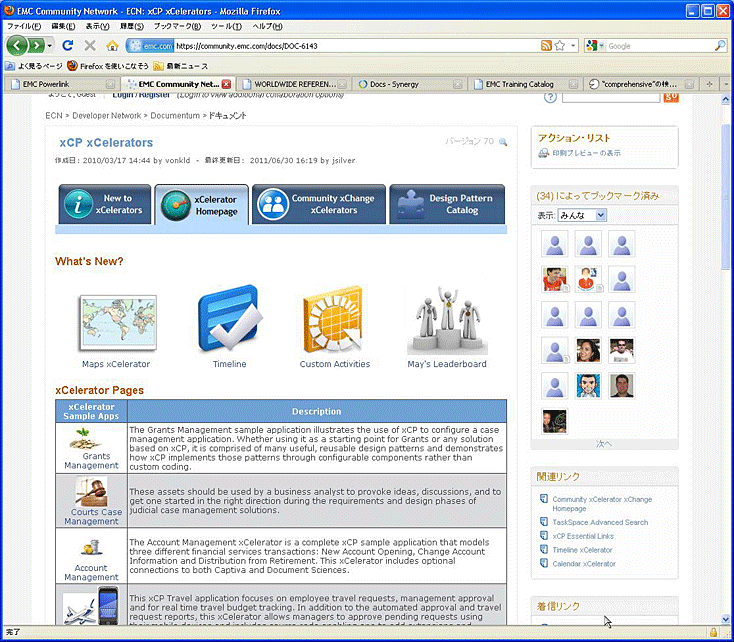Click the Custom Activities icon
Screen dimensions: 734x642
click(334, 321)
